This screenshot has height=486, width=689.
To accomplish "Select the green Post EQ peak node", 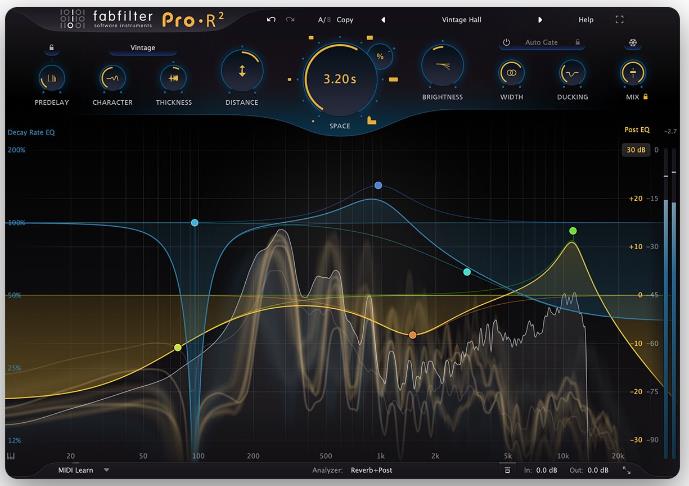I will tap(573, 231).
